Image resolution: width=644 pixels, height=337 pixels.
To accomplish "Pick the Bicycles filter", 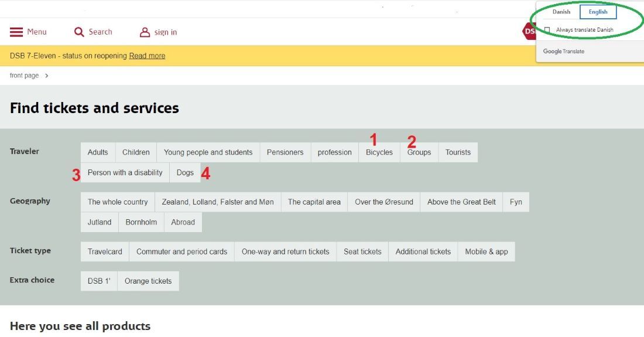I will click(x=379, y=152).
